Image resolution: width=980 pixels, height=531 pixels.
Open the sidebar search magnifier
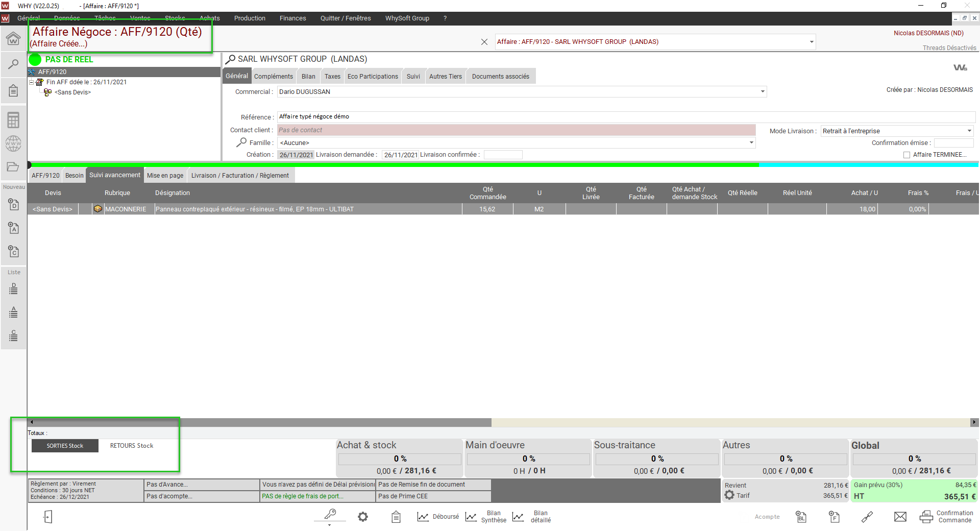click(13, 64)
